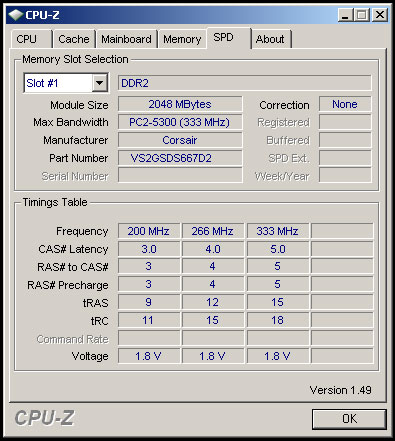This screenshot has width=395, height=441.
Task: Click the 200 MHz frequency cell
Action: (149, 231)
